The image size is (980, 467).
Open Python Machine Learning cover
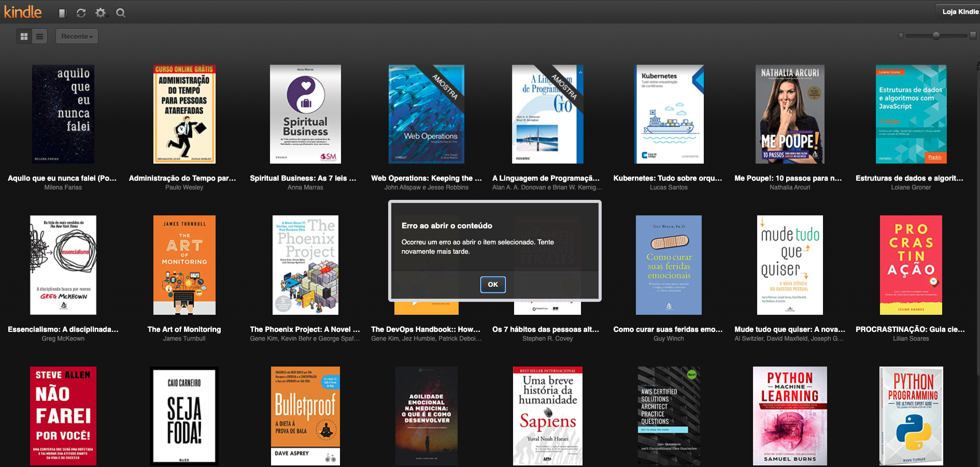tap(790, 416)
